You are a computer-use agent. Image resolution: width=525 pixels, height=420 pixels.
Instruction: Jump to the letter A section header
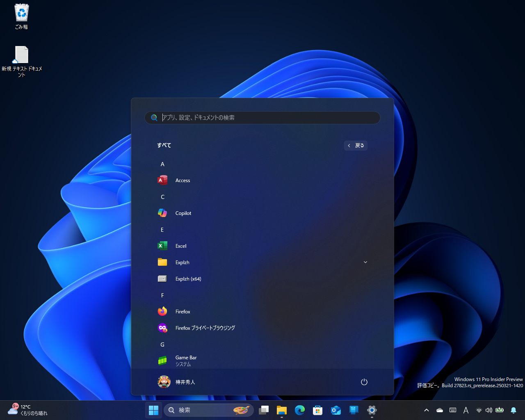point(162,164)
